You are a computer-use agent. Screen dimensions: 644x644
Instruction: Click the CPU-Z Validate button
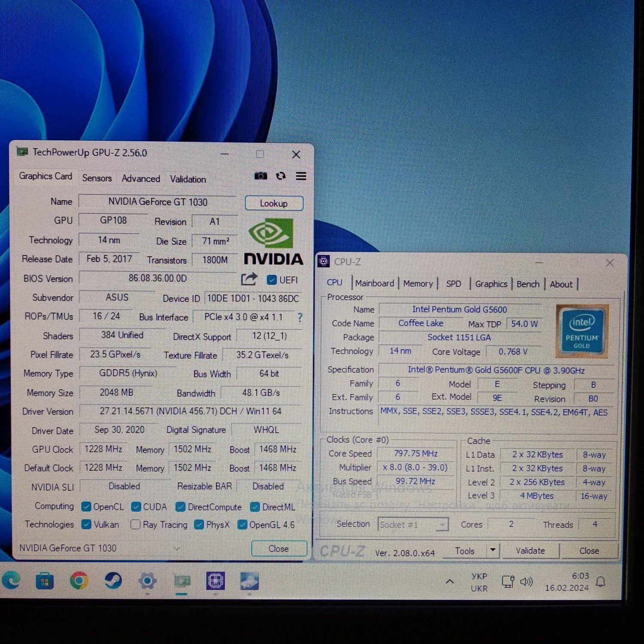click(x=531, y=550)
